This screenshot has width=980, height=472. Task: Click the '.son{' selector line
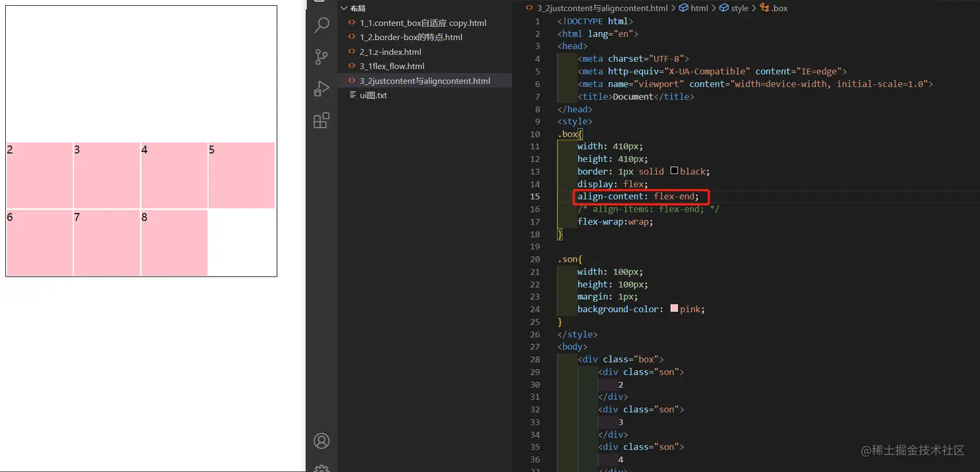click(x=570, y=259)
